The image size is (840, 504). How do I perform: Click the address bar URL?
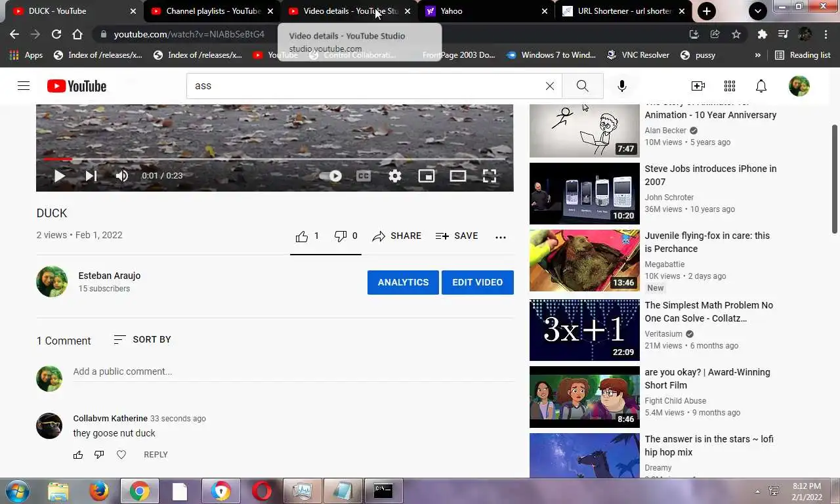[189, 34]
